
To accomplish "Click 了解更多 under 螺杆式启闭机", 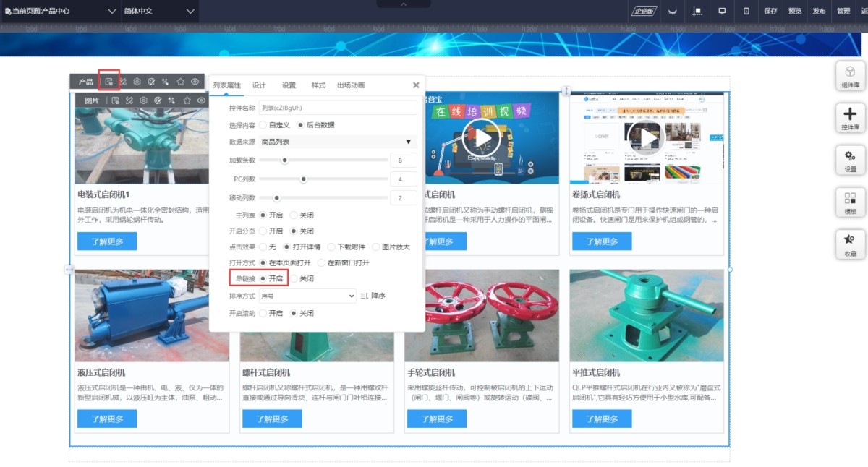I will coord(272,419).
